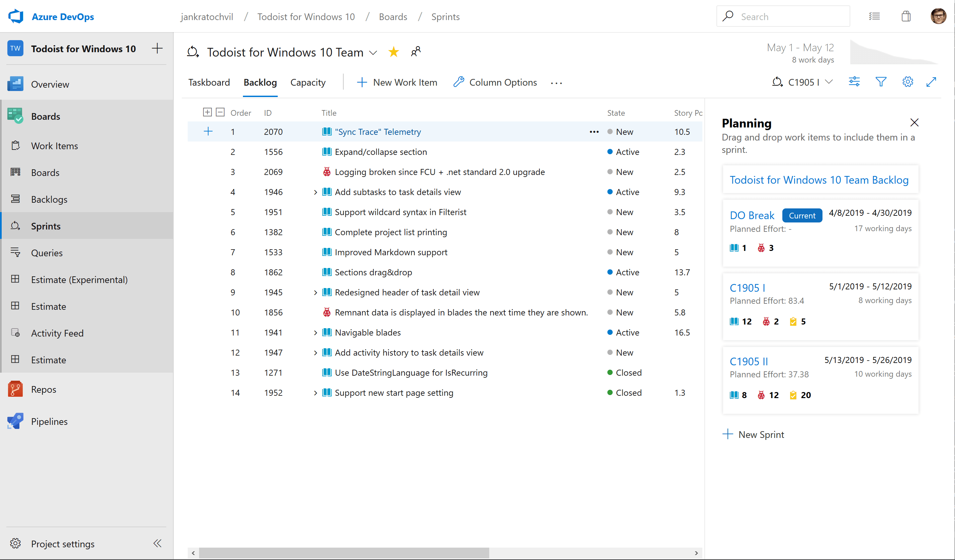Collapse all backlog items with the minus icon
Image resolution: width=955 pixels, height=560 pixels.
click(220, 112)
